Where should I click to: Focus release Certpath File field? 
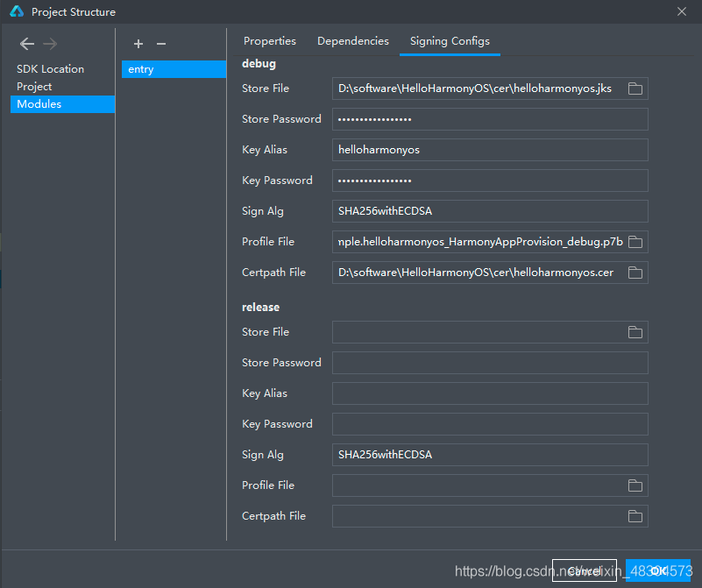click(490, 516)
